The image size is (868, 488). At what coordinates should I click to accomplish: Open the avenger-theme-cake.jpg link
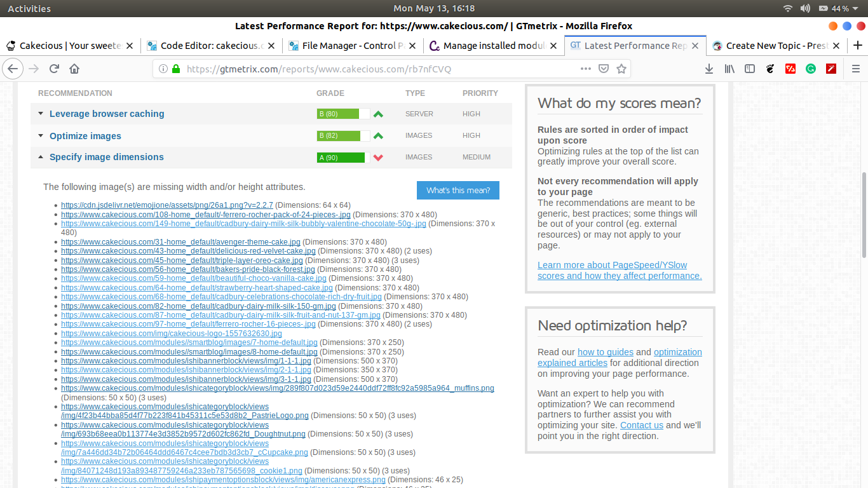pyautogui.click(x=180, y=242)
